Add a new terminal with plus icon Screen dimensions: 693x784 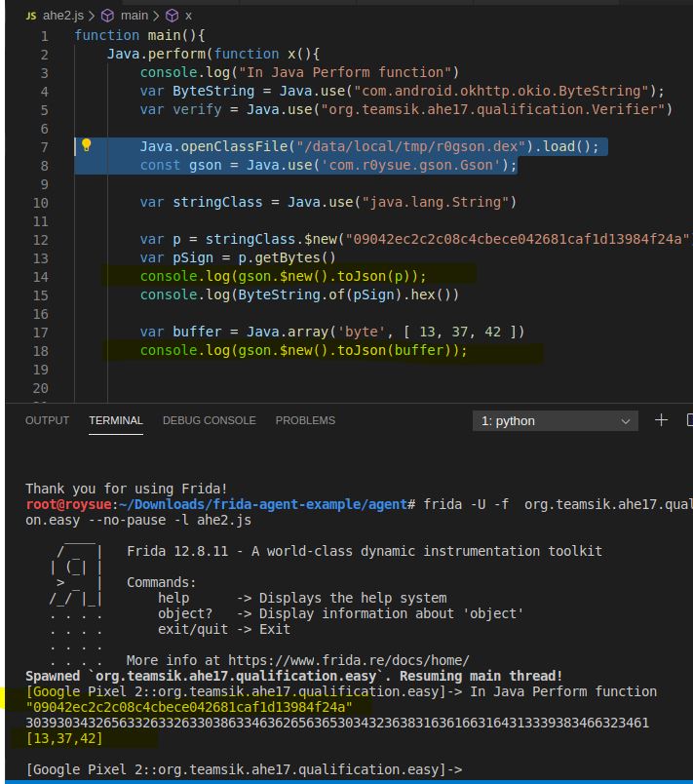661,420
